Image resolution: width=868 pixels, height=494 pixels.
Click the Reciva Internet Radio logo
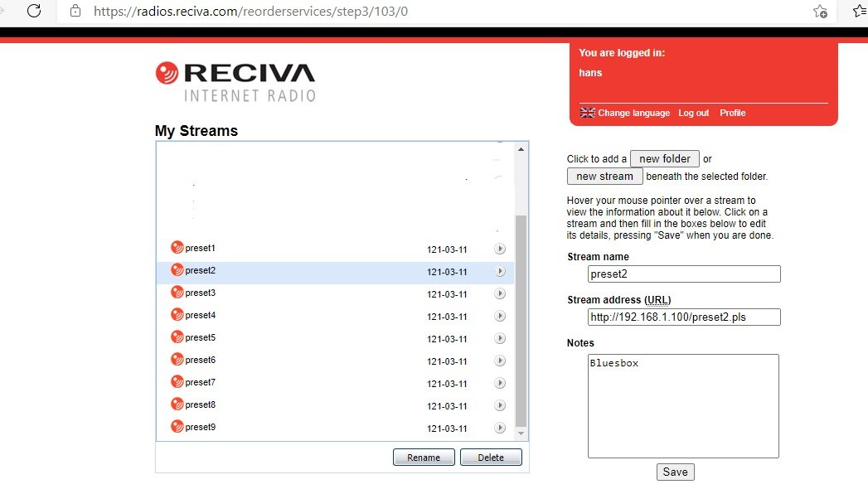coord(235,82)
